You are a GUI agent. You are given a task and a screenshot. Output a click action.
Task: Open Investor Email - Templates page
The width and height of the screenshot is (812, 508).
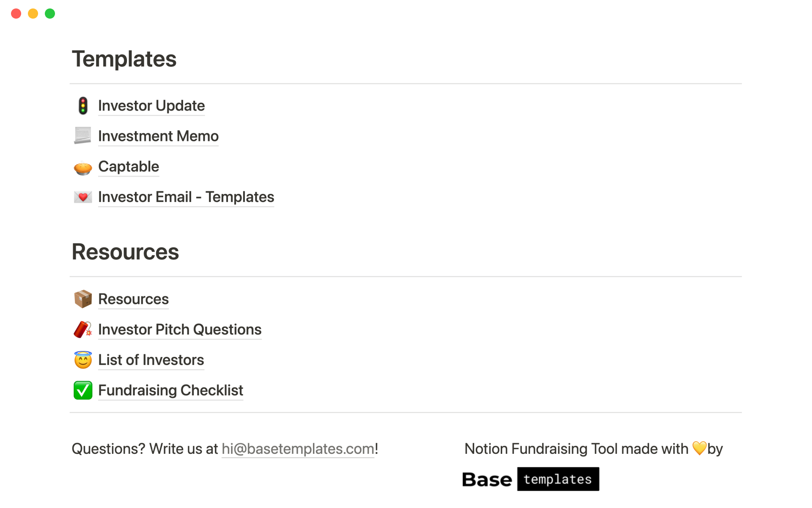tap(186, 197)
